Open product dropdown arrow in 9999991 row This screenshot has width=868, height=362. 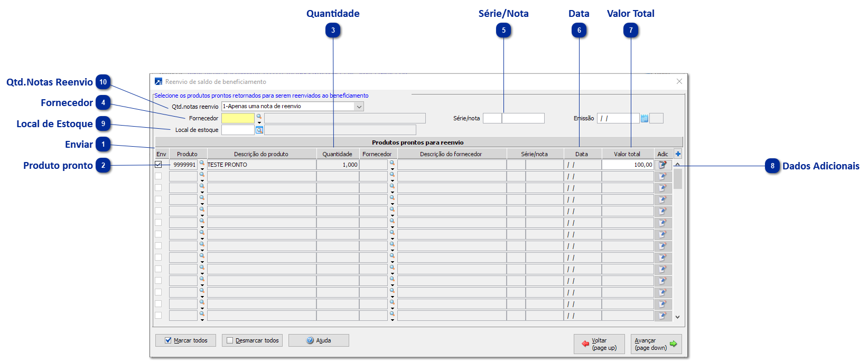click(x=202, y=169)
